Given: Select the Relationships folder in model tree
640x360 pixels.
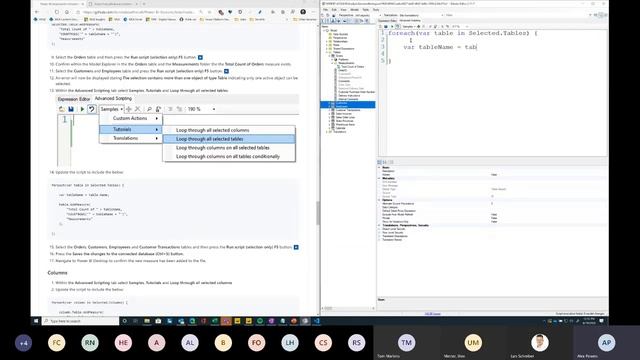Looking at the screenshot, I should [340, 41].
